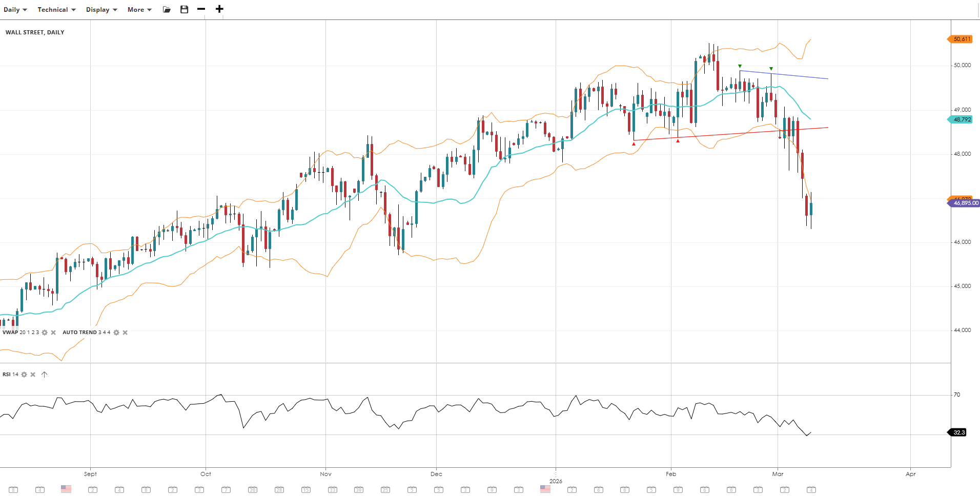This screenshot has height=496, width=980.
Task: Click the black 32.3 RSI value label
Action: click(x=958, y=432)
